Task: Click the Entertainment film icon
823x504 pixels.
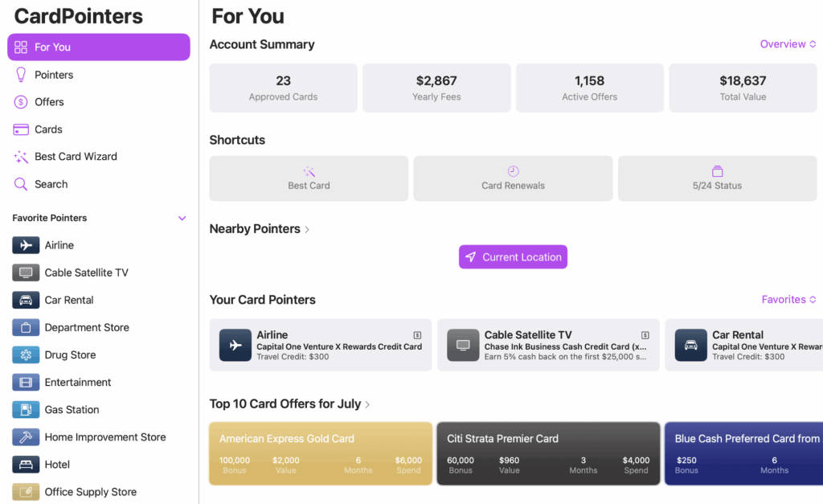Action: (x=26, y=383)
